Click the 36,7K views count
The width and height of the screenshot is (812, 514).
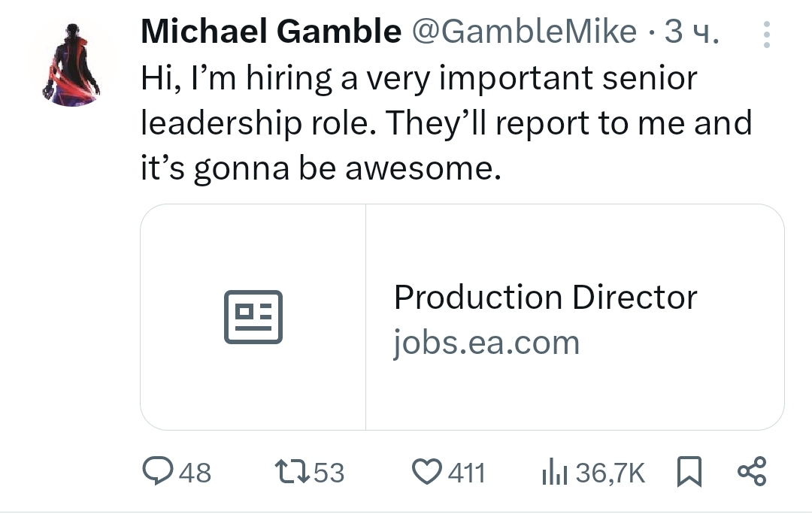(x=611, y=473)
